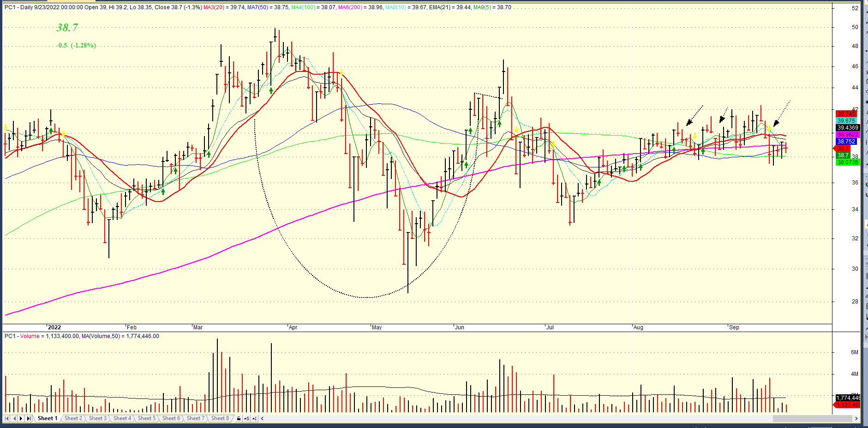This screenshot has width=868, height=428.
Task: Click the next sheet arrow
Action: pos(21,418)
